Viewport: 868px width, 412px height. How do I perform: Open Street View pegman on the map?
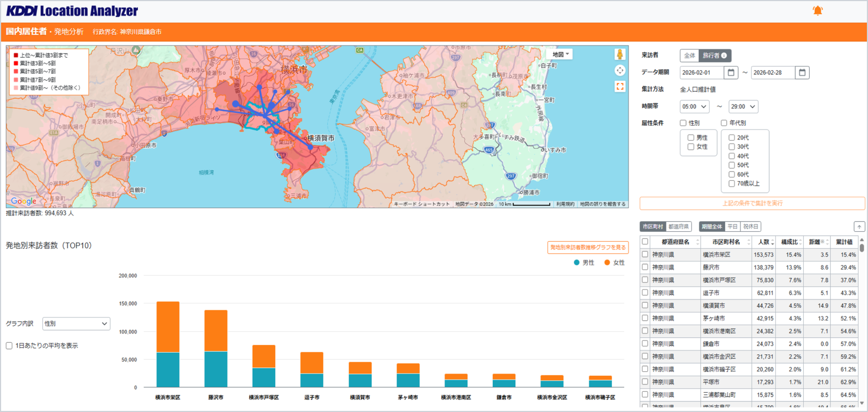pos(620,54)
